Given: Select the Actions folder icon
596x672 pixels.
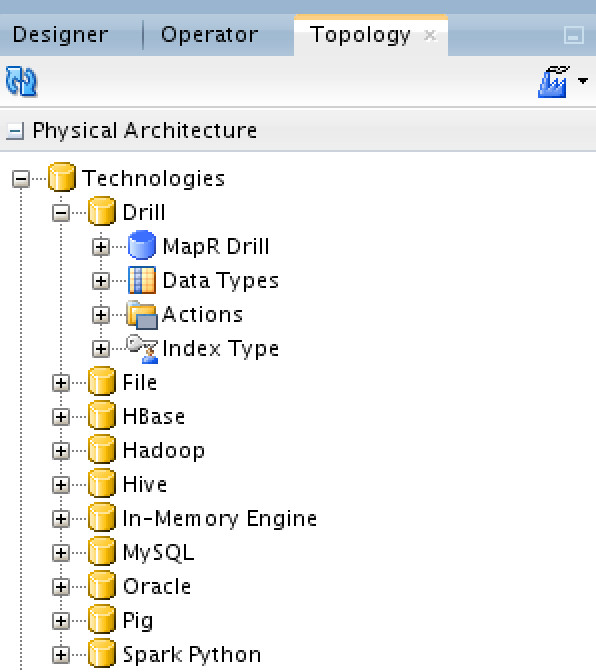Looking at the screenshot, I should click(142, 315).
